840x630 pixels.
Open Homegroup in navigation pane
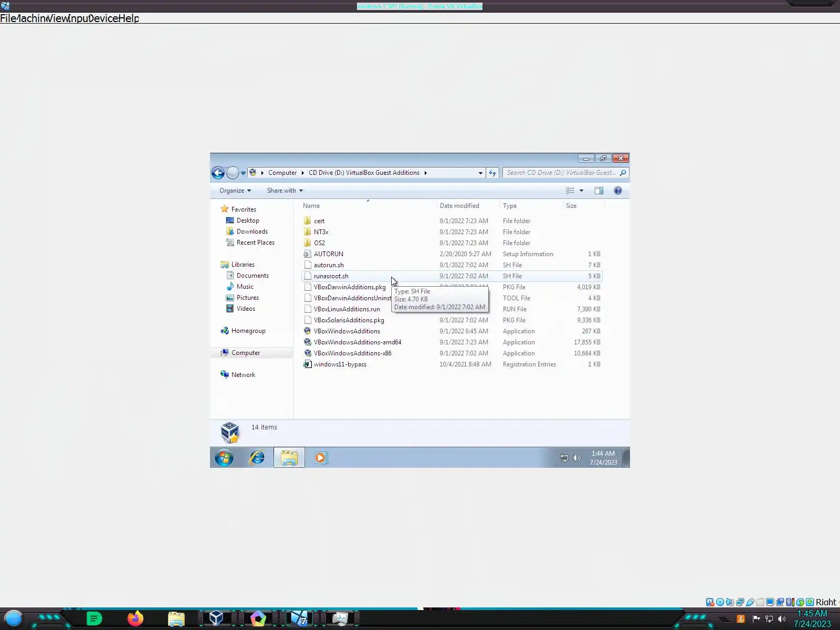[x=248, y=331]
